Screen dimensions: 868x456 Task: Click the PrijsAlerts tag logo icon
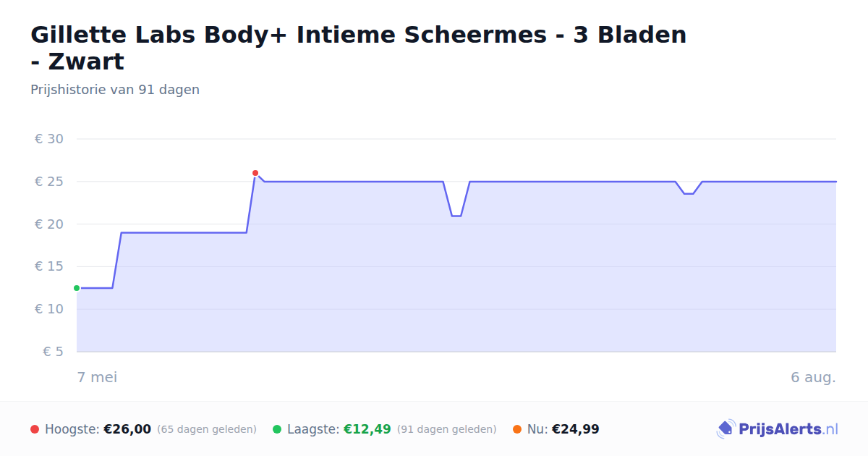pyautogui.click(x=726, y=429)
